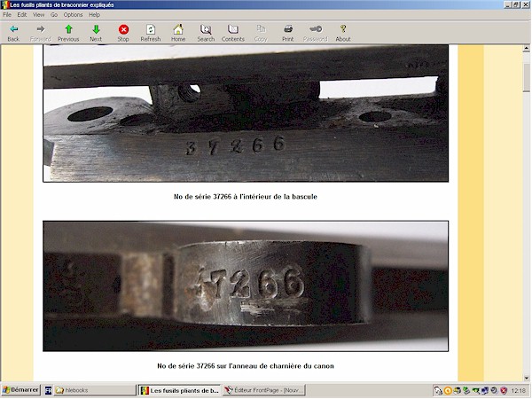This screenshot has height=399, width=532.
Task: Open the About dialog
Action: point(343,33)
